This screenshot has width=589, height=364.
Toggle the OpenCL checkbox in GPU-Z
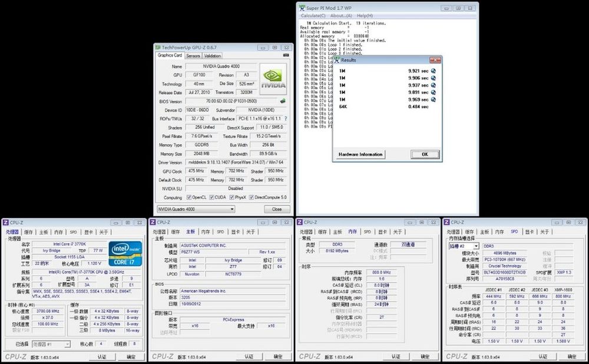(189, 197)
